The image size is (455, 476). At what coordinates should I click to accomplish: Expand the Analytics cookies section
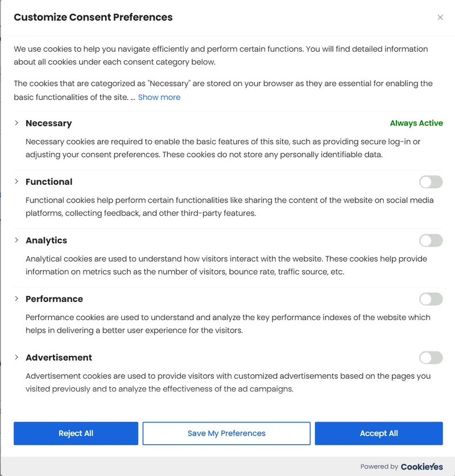point(16,240)
